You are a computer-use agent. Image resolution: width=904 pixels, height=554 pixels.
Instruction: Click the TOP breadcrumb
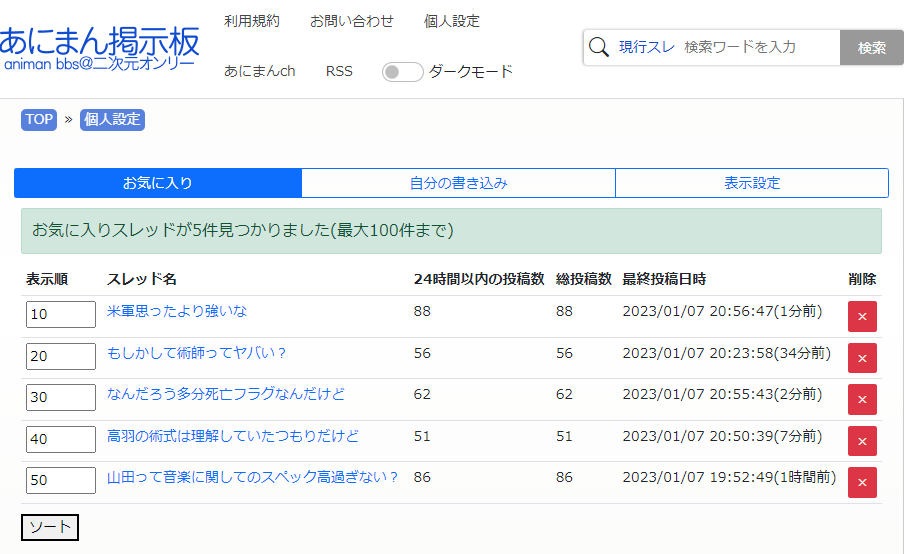pyautogui.click(x=39, y=120)
